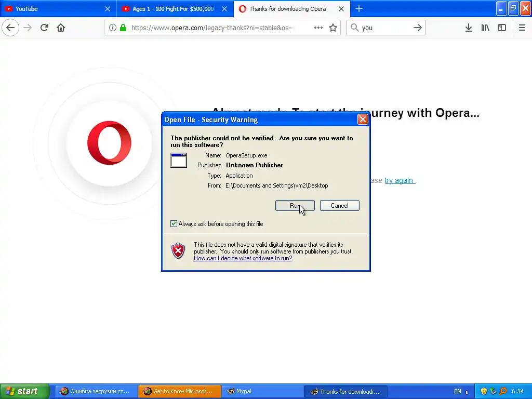Switch to Thanks for downloading taskbar window

point(345,391)
